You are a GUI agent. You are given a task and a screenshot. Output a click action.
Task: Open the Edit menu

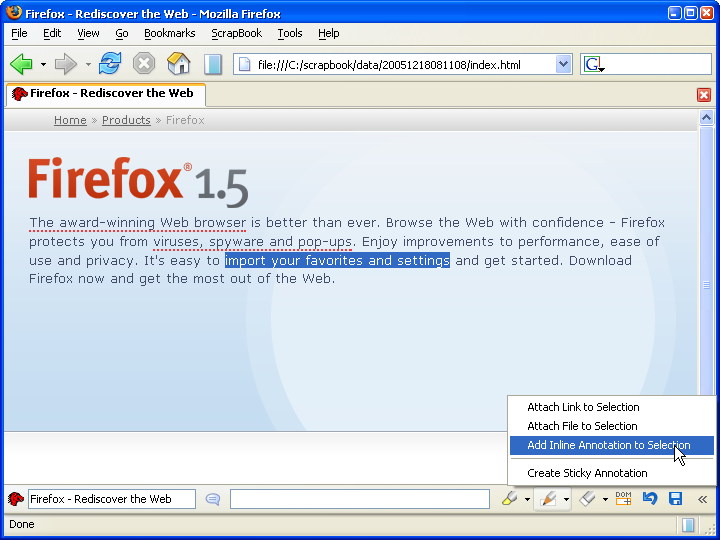point(52,33)
